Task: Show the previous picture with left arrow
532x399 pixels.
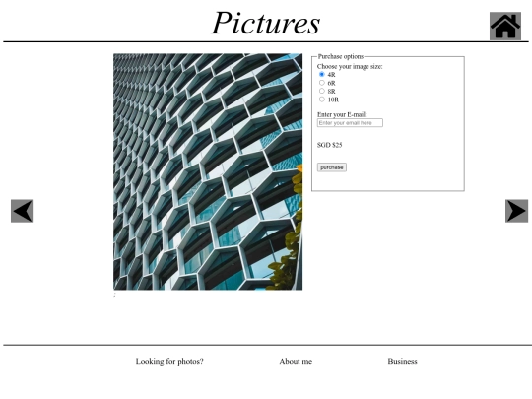Action: pyautogui.click(x=22, y=211)
